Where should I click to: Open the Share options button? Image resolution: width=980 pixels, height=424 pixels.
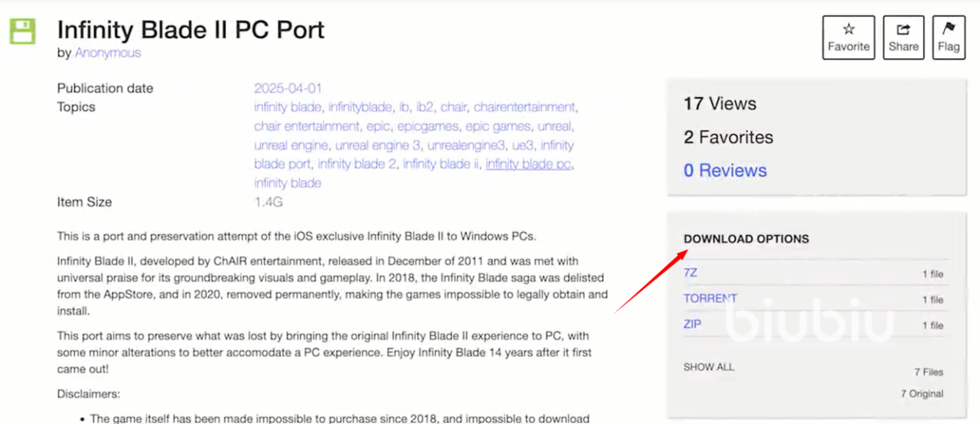tap(903, 38)
